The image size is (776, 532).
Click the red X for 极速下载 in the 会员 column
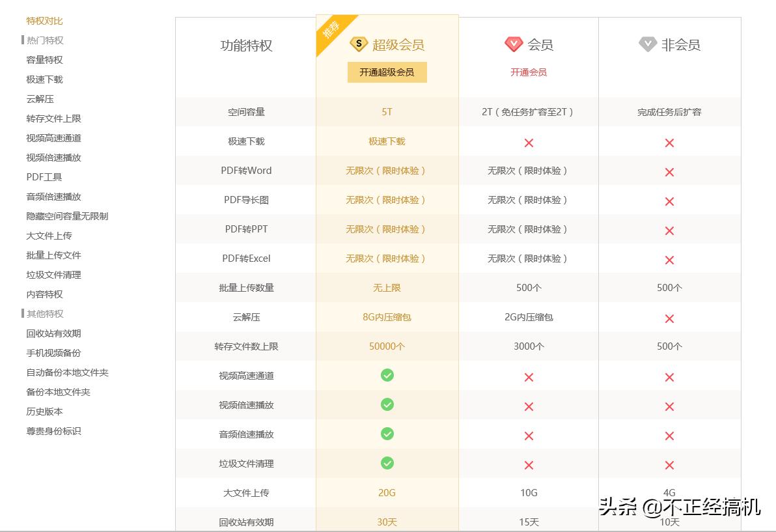pos(528,142)
